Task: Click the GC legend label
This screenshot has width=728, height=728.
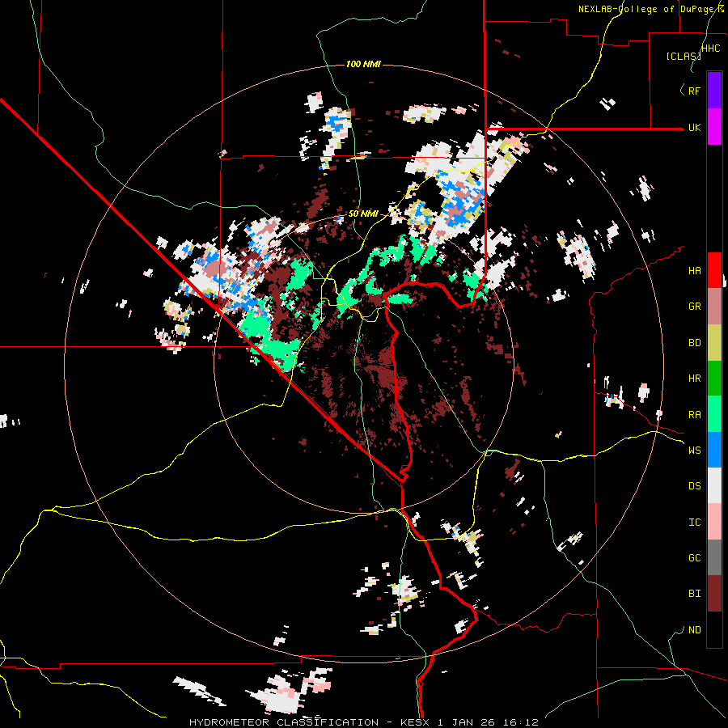Action: [x=694, y=558]
